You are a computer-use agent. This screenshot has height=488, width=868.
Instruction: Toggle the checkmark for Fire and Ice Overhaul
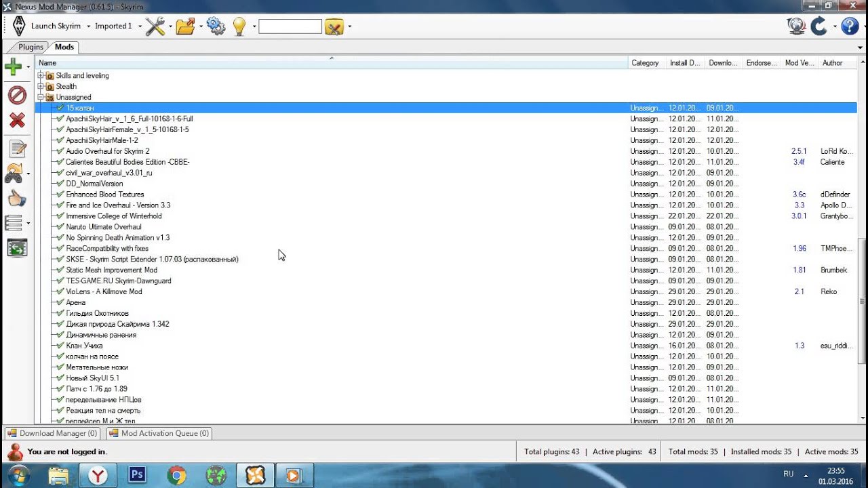60,205
